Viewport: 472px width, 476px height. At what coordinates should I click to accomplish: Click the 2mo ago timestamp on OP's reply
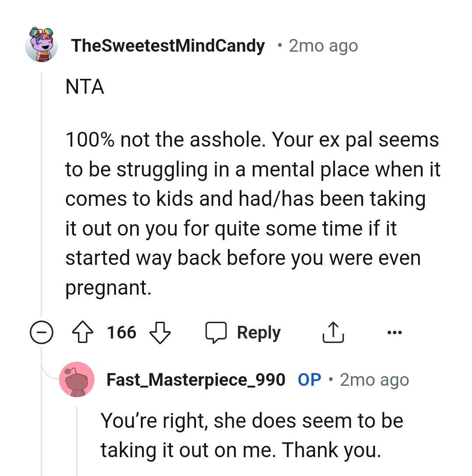[x=373, y=380]
